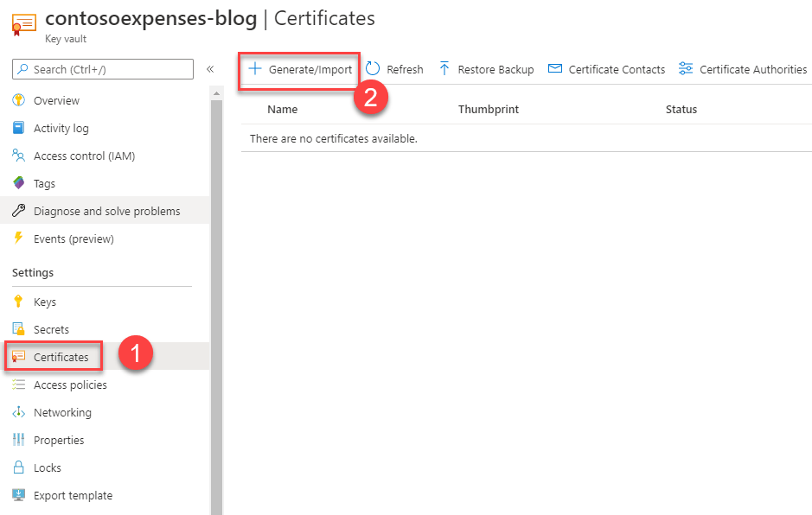Viewport: 812px width, 515px height.
Task: Click the Settings section heading
Action: (33, 273)
